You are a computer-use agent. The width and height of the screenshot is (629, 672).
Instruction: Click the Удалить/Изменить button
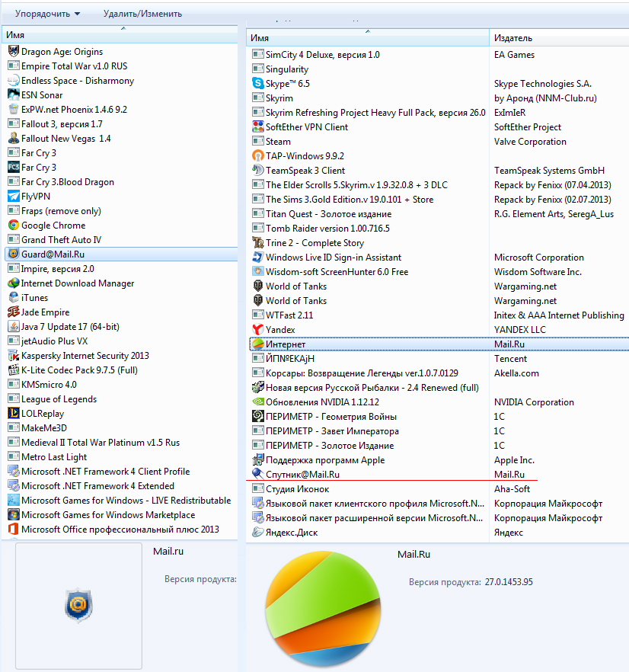(142, 14)
